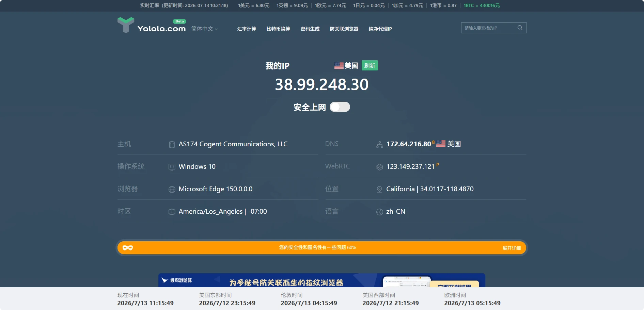Image resolution: width=644 pixels, height=310 pixels.
Task: Click the 1英镑 = 9.09元 rate
Action: (292, 5)
